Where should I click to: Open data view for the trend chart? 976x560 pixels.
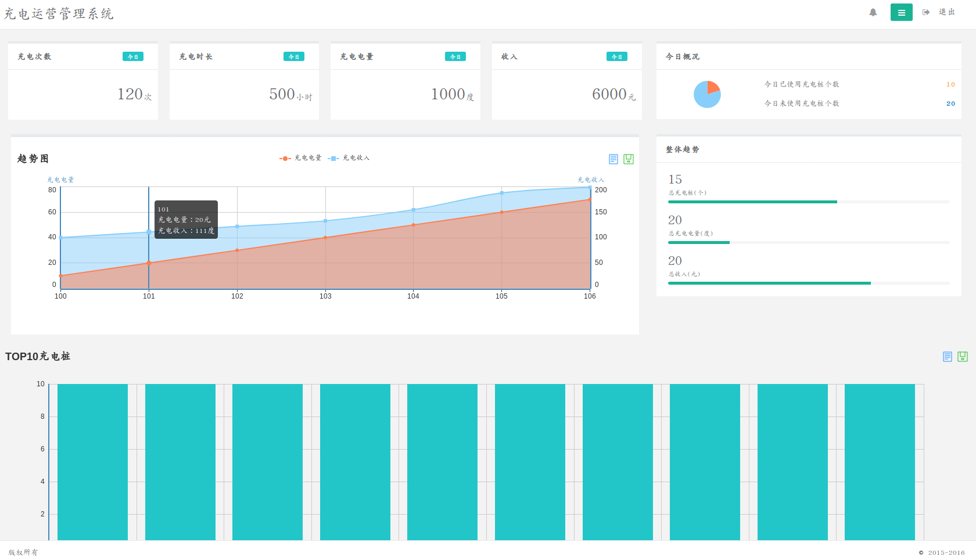(613, 159)
